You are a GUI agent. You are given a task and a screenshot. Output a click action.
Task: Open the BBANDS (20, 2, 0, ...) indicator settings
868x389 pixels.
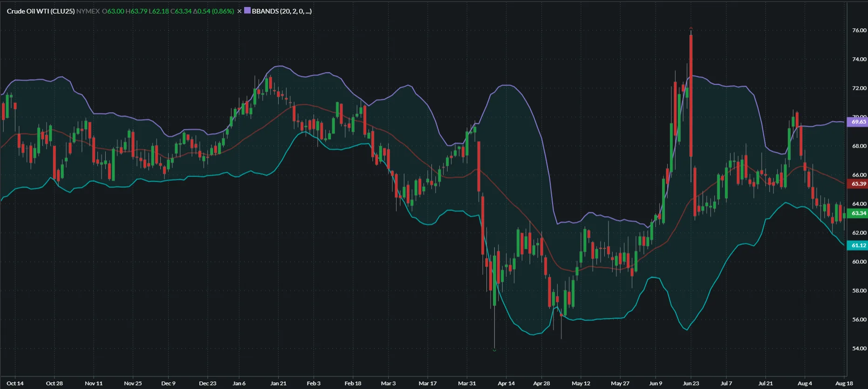tap(281, 11)
